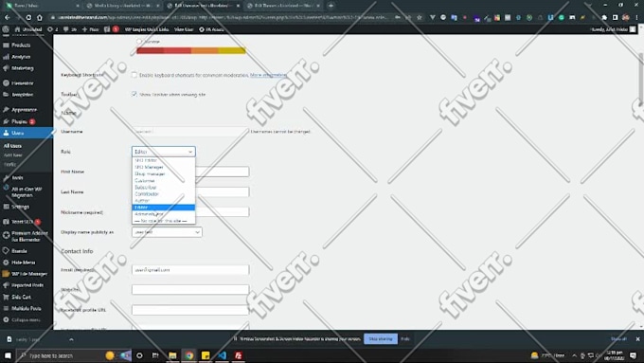Choose Author in role list
The image size is (644, 363).
(164, 201)
